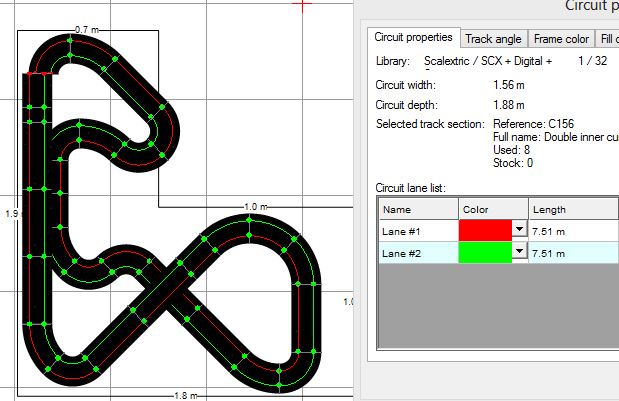Click the Color column header

click(x=492, y=209)
